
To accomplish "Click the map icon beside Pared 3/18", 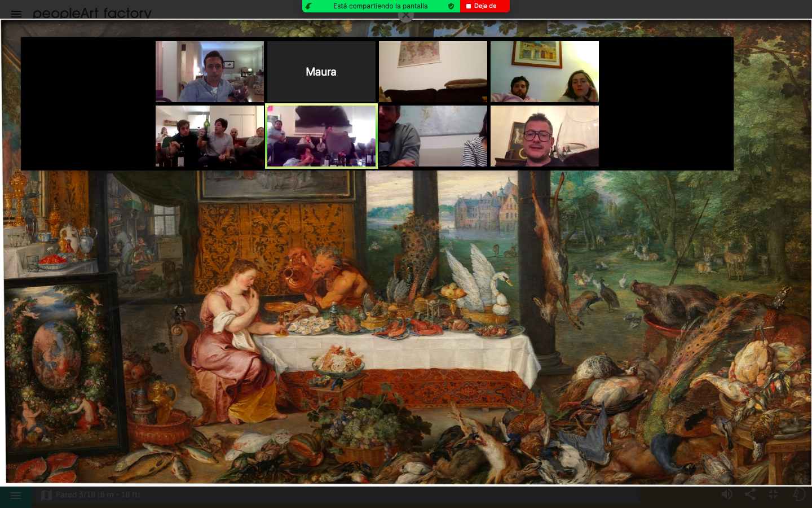I will 47,495.
